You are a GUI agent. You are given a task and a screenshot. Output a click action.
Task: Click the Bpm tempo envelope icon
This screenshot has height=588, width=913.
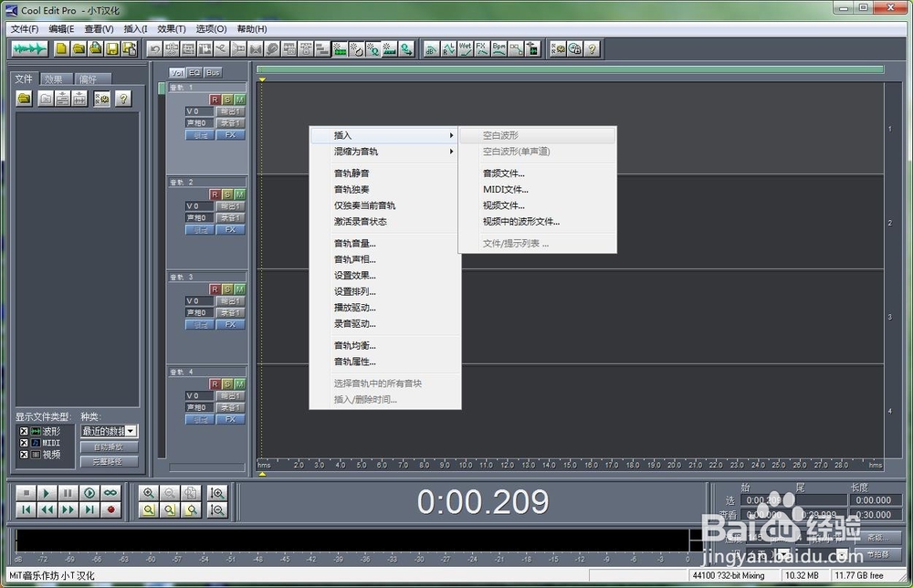click(x=499, y=49)
